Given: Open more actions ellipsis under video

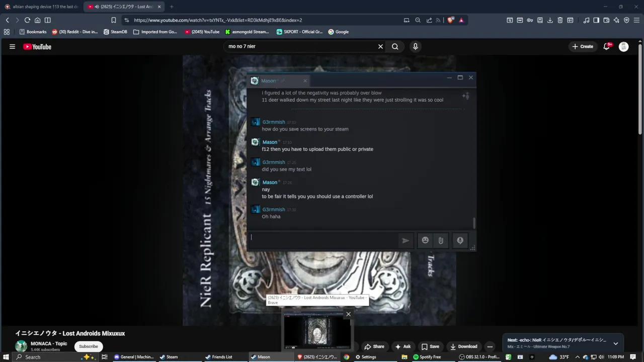Looking at the screenshot, I should pyautogui.click(x=490, y=346).
